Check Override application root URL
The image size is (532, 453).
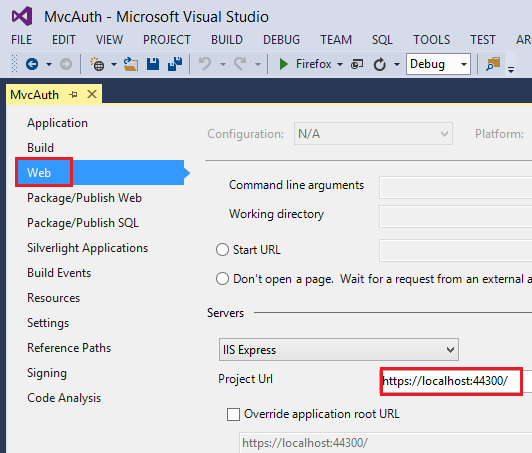pyautogui.click(x=233, y=414)
